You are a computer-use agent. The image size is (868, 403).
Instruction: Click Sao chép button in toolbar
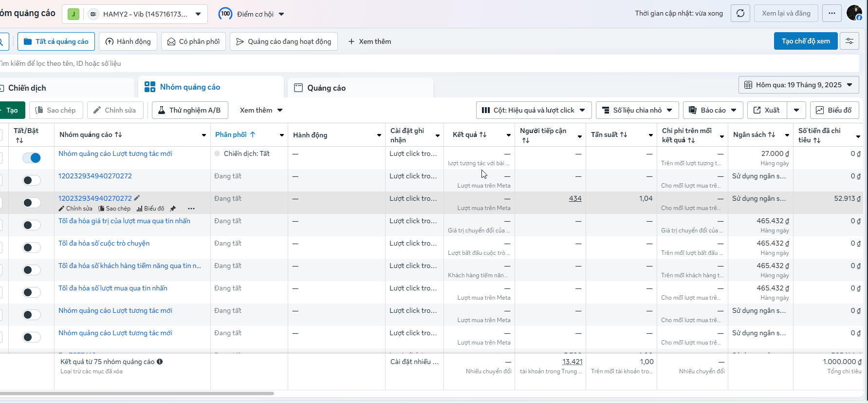coord(56,110)
